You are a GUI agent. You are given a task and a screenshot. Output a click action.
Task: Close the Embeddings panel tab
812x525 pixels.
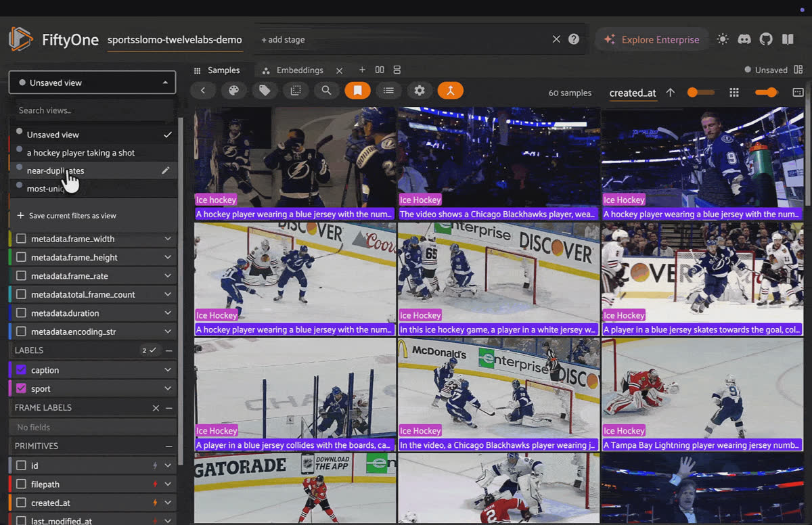(x=340, y=70)
